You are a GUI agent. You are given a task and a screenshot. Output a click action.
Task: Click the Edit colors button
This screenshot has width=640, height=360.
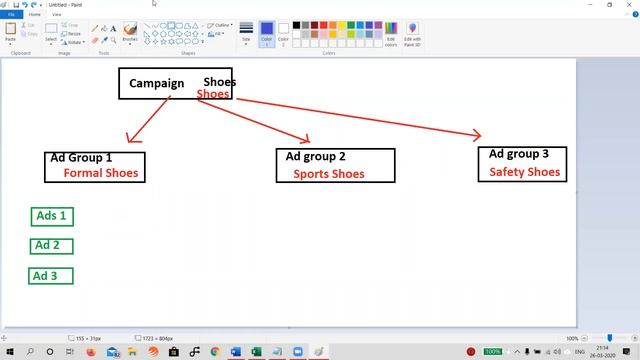391,34
